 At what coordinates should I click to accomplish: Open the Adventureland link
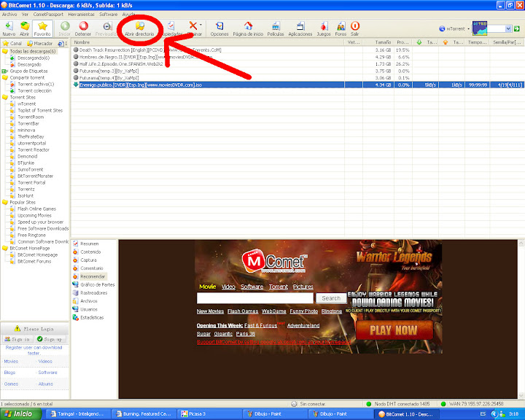click(303, 325)
